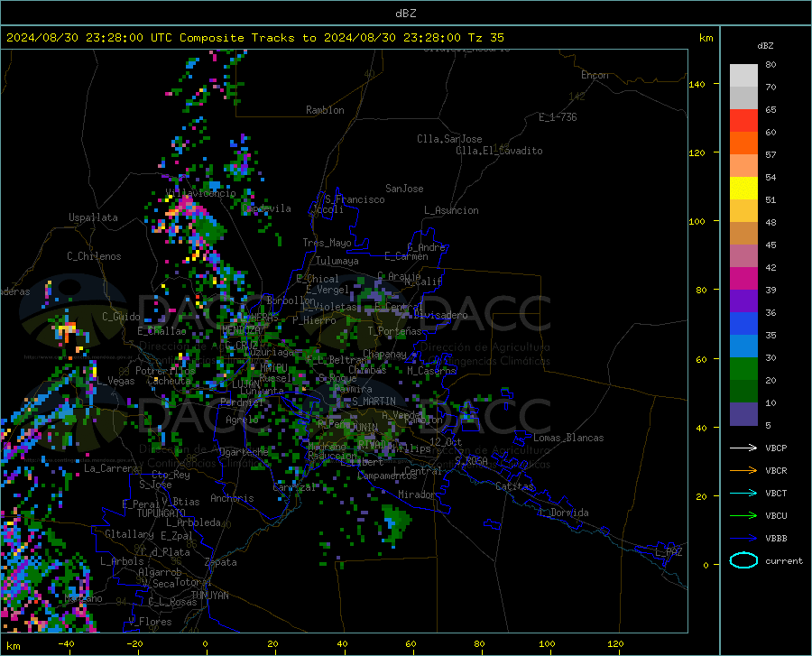Click the Clla.El_Cavadito label
This screenshot has width=812, height=656.
point(499,151)
